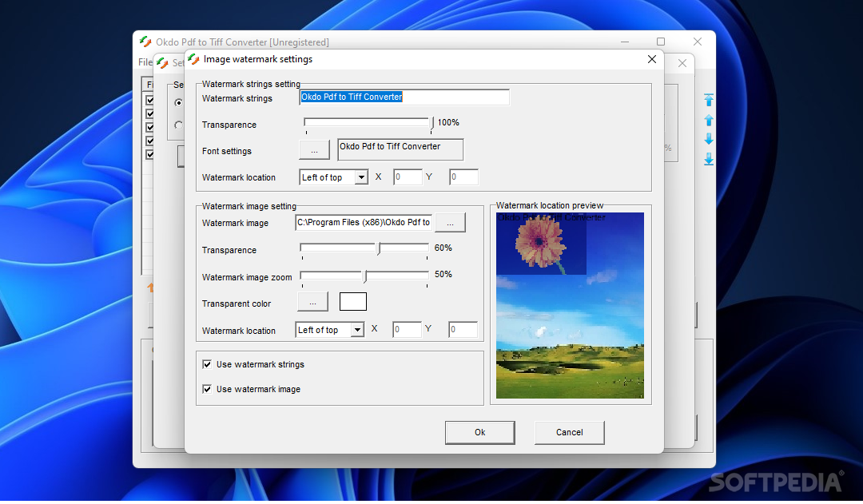This screenshot has width=863, height=504.
Task: Toggle the first file checkbox in main window list
Action: tap(149, 100)
